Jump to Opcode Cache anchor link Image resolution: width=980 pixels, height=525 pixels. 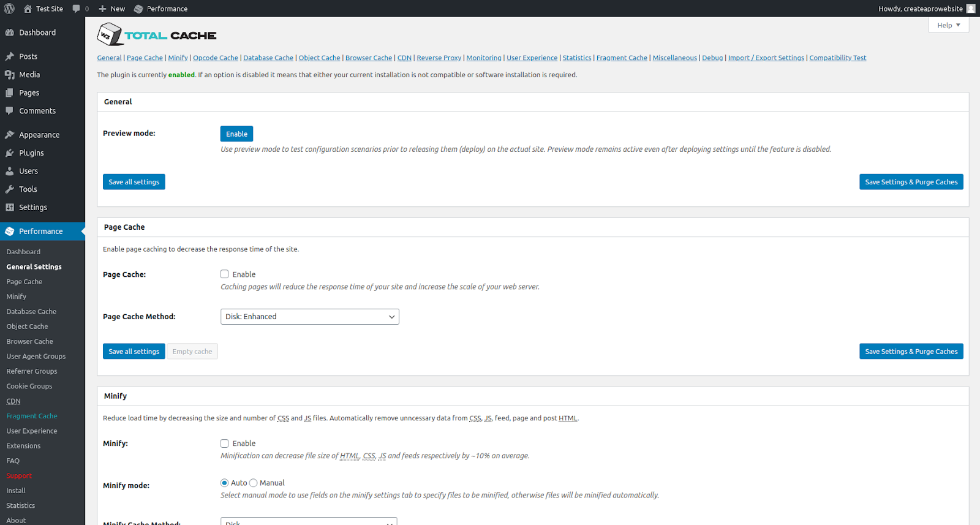click(x=216, y=58)
